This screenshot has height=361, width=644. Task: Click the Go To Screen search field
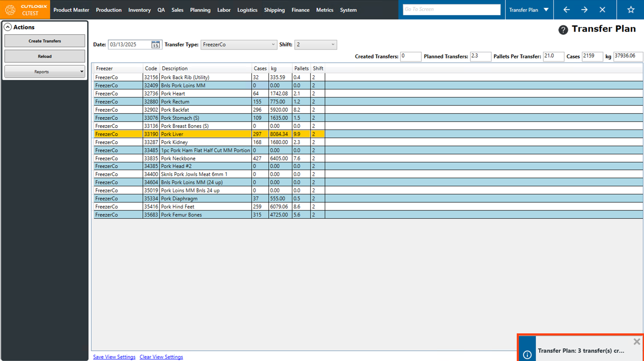(x=451, y=9)
